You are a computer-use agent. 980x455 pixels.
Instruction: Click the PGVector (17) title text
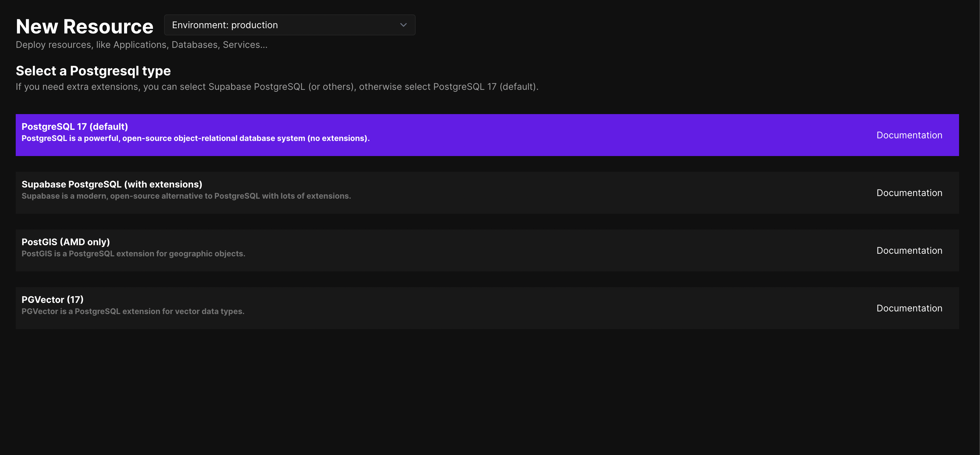coord(52,300)
